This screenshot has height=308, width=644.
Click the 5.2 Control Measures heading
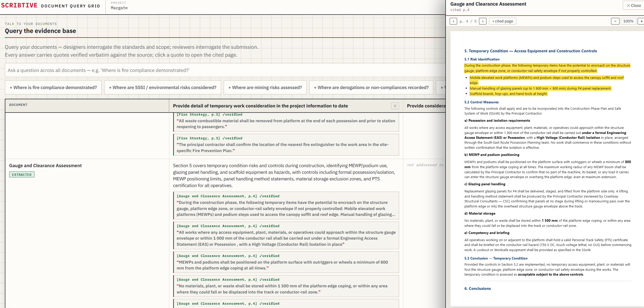point(481,102)
